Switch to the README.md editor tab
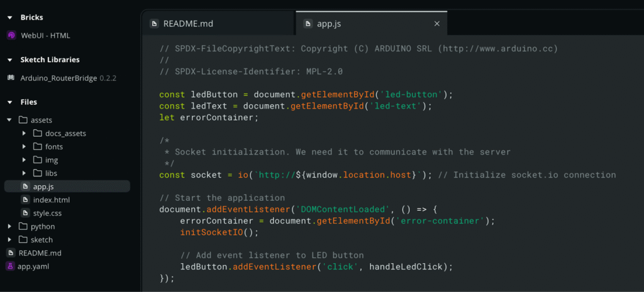The image size is (644, 292). click(187, 24)
